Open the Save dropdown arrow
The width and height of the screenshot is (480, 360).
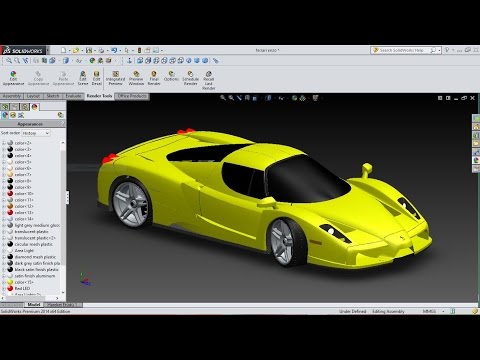[95, 51]
